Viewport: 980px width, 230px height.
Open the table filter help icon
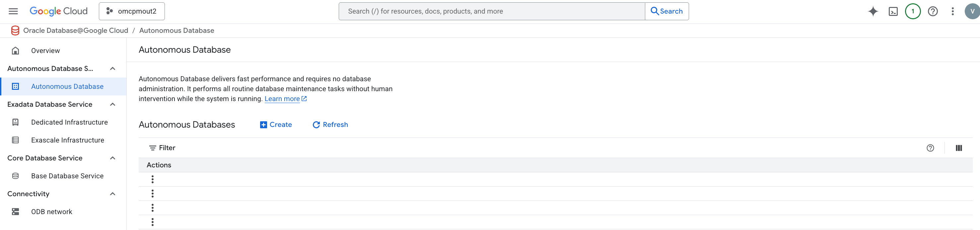(930, 148)
